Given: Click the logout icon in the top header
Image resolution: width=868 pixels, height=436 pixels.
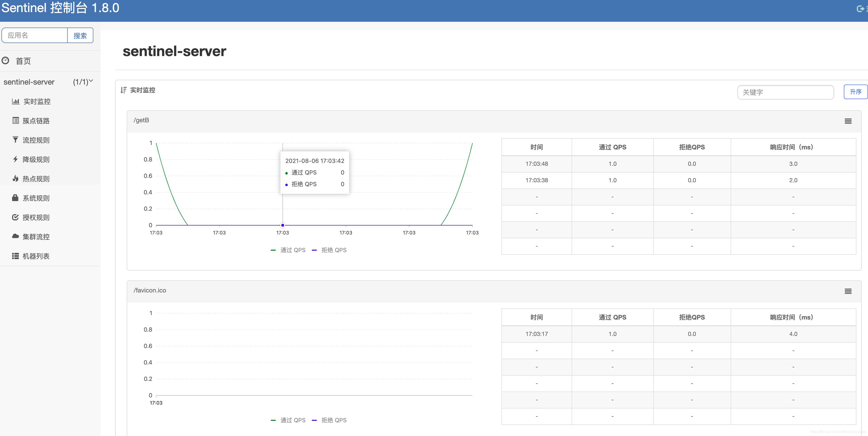Looking at the screenshot, I should tap(860, 9).
